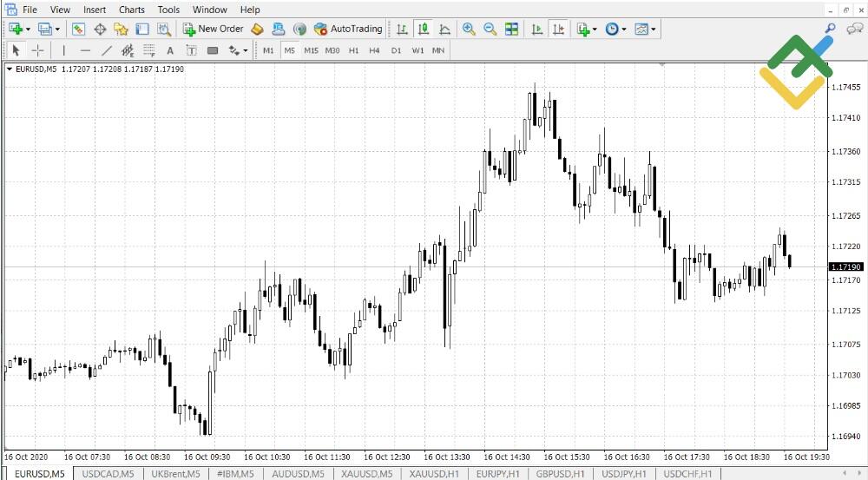Open the Templates icon

[x=641, y=29]
